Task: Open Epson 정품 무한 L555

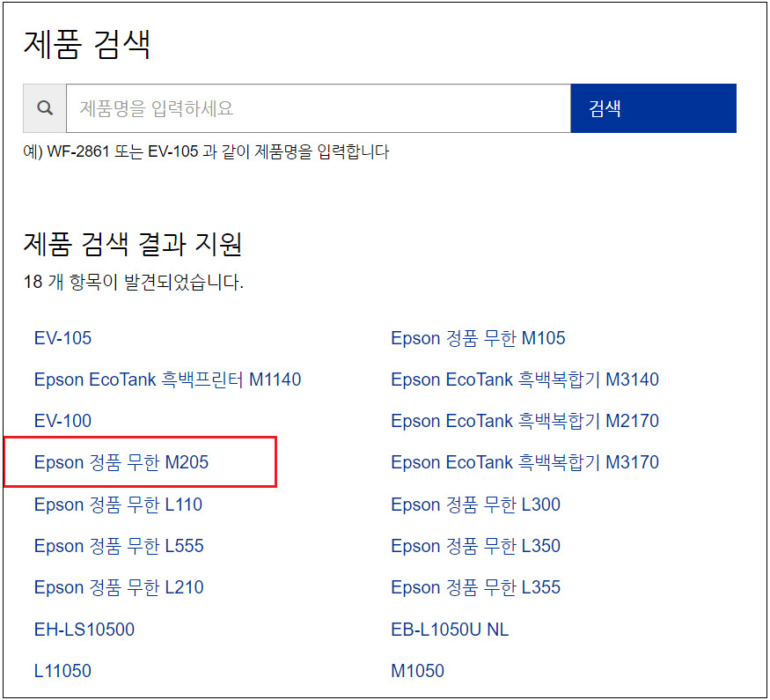Action: 118,546
